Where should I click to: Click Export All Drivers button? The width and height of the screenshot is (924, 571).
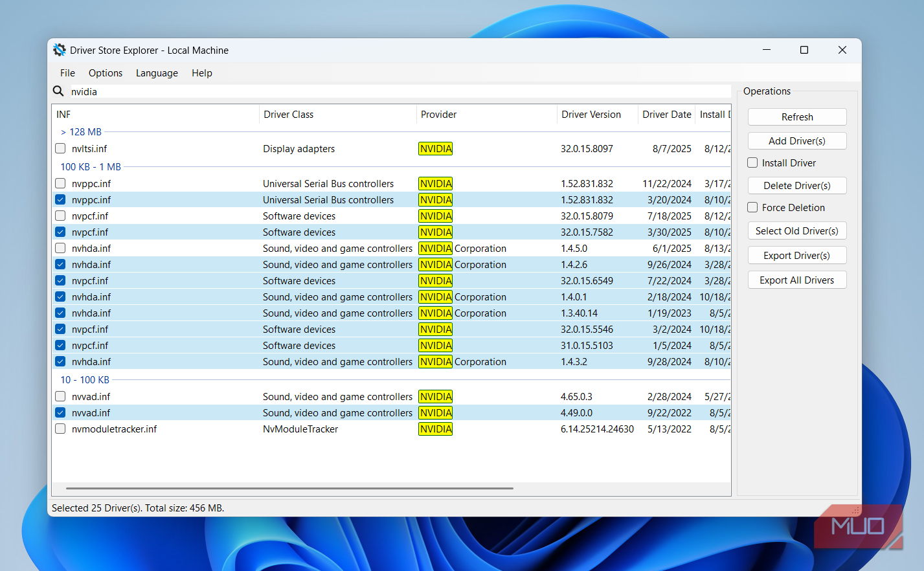(796, 280)
